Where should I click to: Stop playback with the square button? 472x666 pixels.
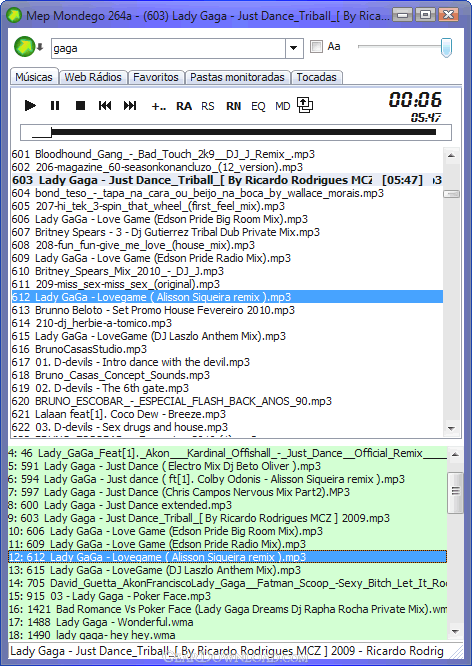[x=80, y=105]
